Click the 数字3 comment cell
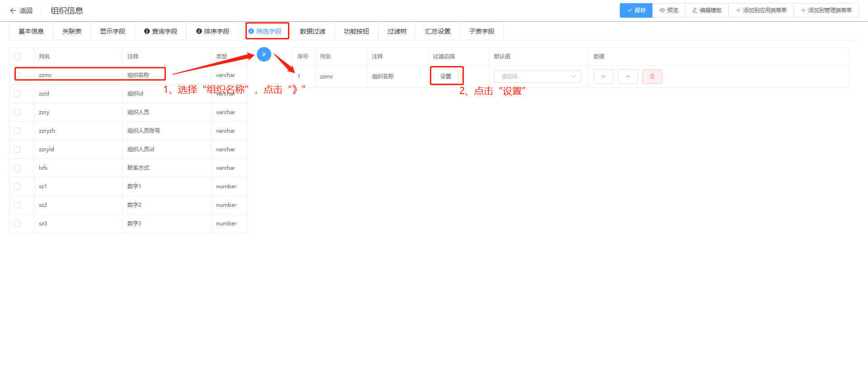 tap(167, 224)
